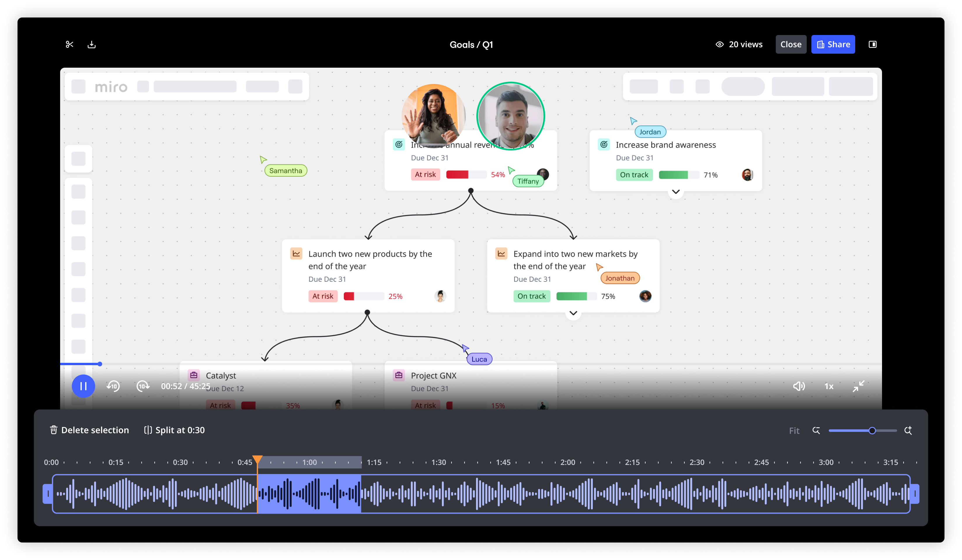Toggle the side panel icon
This screenshot has width=962, height=560.
click(872, 44)
